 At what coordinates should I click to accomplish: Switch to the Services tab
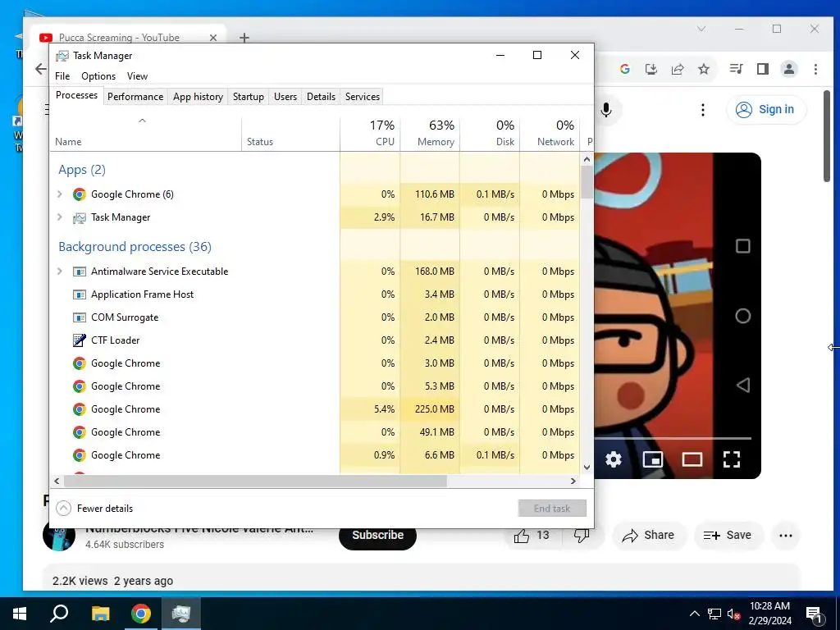tap(362, 97)
